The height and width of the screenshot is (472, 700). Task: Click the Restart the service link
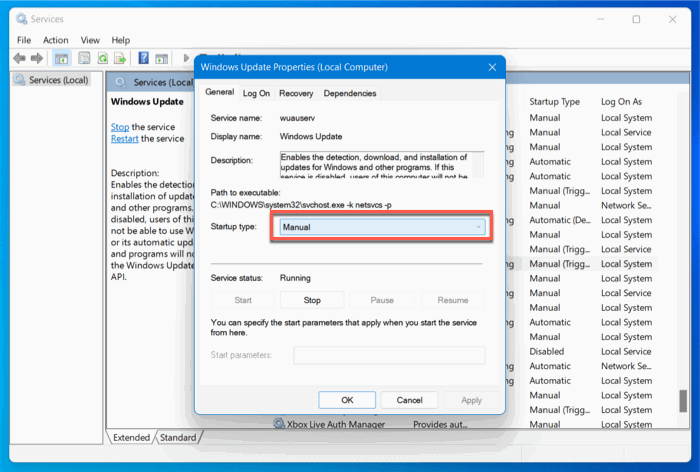125,138
